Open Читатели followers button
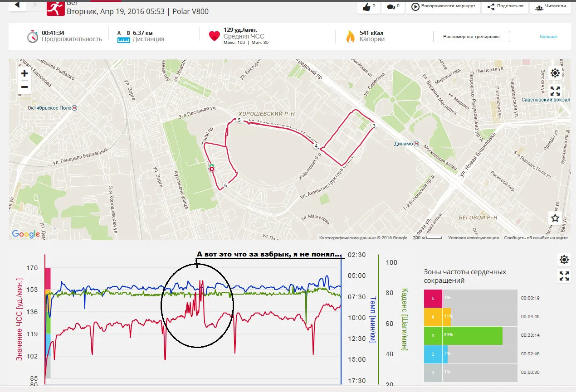This screenshot has height=392, width=576. [551, 7]
